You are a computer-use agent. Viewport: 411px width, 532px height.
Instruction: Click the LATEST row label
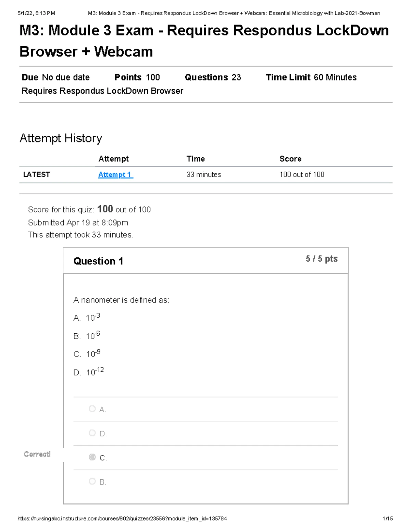[36, 175]
